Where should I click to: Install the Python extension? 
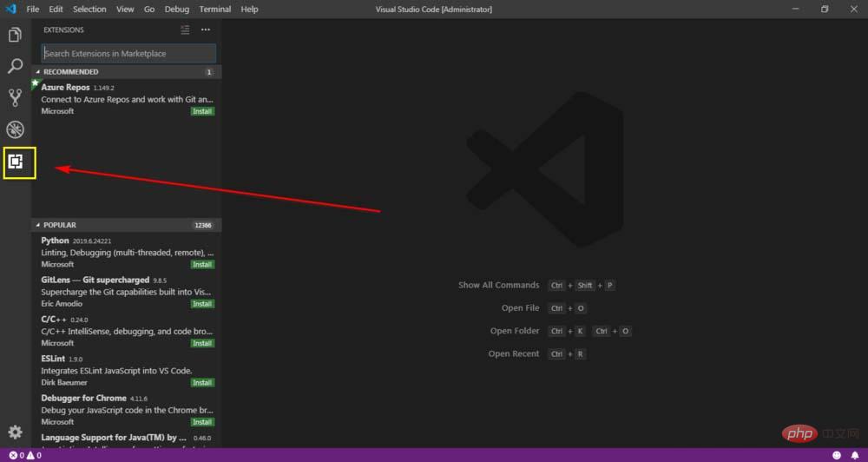pyautogui.click(x=202, y=264)
